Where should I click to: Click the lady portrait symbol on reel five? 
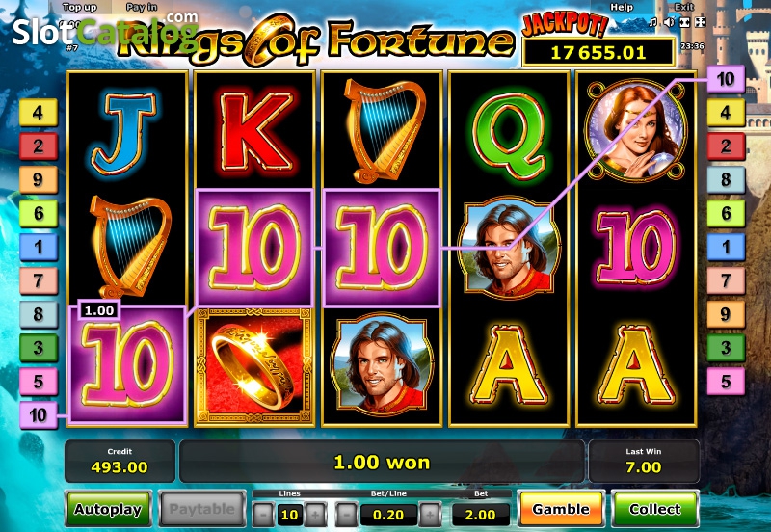(x=636, y=130)
